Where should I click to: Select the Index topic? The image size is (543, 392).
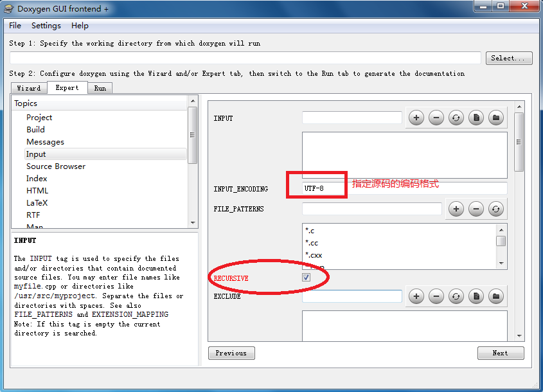point(37,179)
